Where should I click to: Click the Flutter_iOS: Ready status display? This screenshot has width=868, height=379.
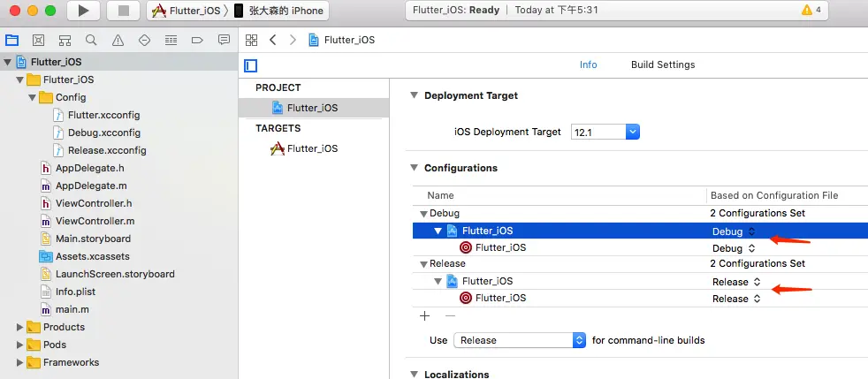(617, 10)
